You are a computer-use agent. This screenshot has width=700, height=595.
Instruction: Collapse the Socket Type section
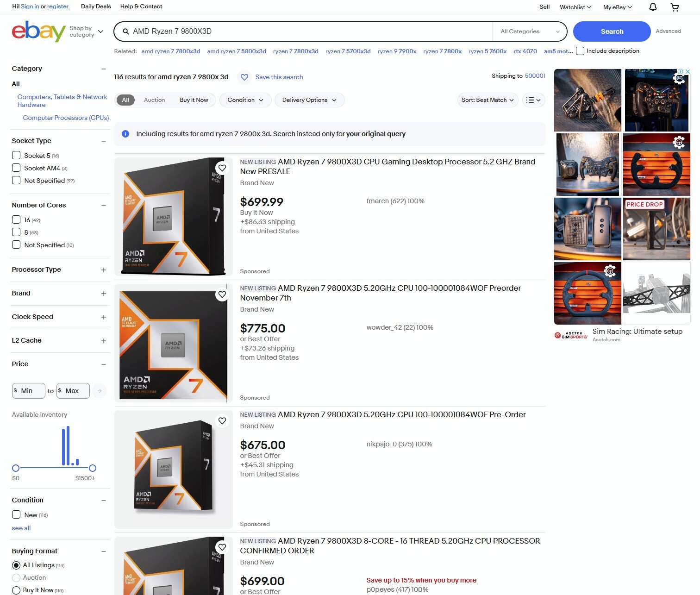point(104,141)
